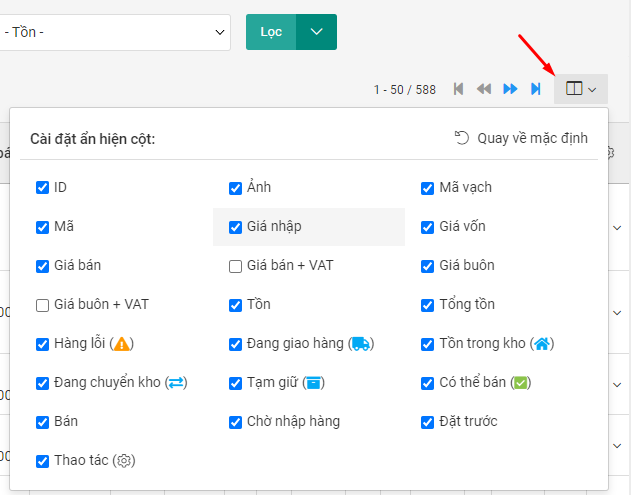Uncheck the Thao tác column option
This screenshot has width=631, height=501.
click(x=42, y=461)
